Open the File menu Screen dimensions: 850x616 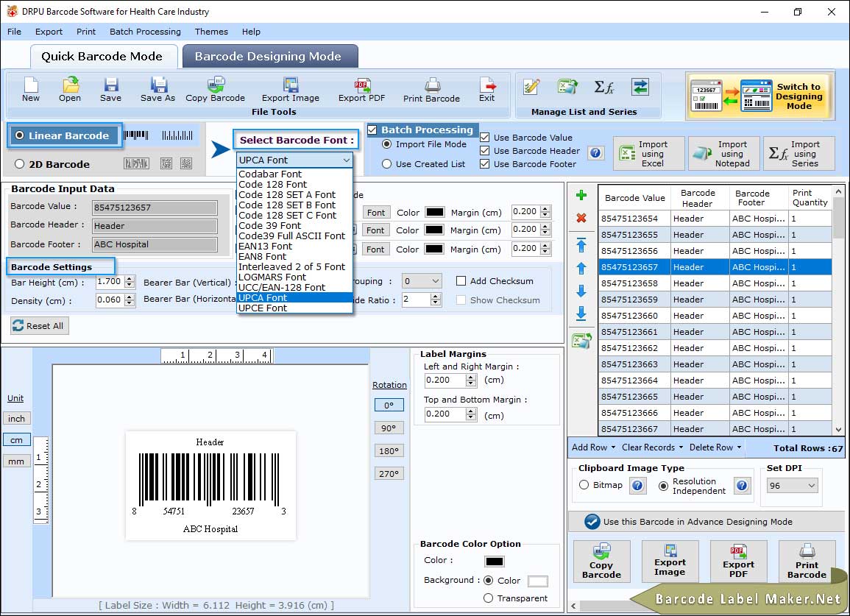pos(15,32)
